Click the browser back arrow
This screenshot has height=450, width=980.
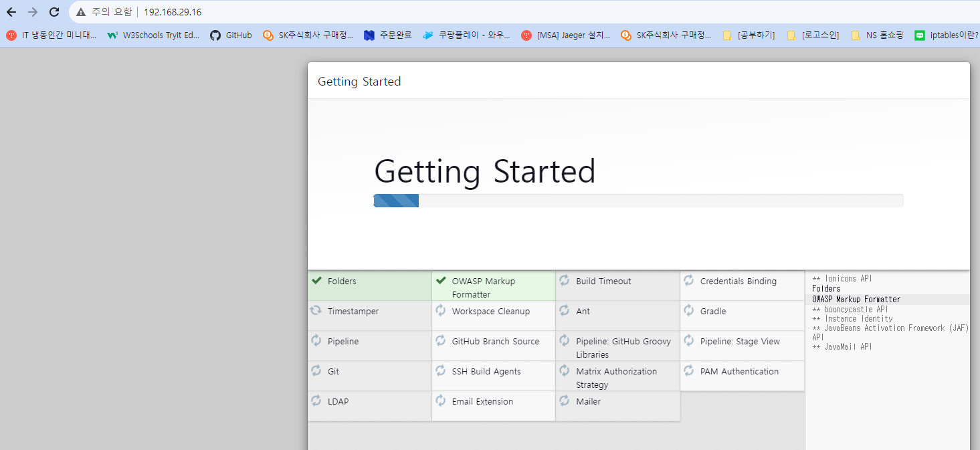pyautogui.click(x=11, y=12)
